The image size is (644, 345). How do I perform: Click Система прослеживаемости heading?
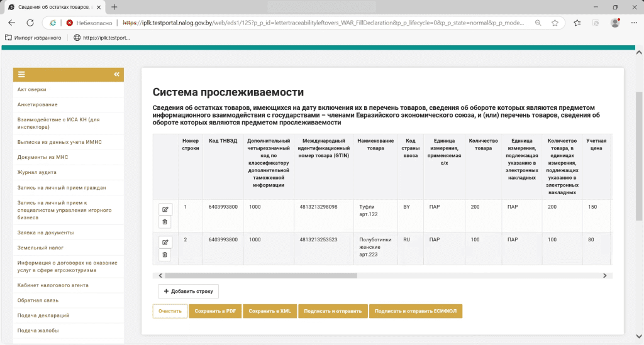click(228, 92)
